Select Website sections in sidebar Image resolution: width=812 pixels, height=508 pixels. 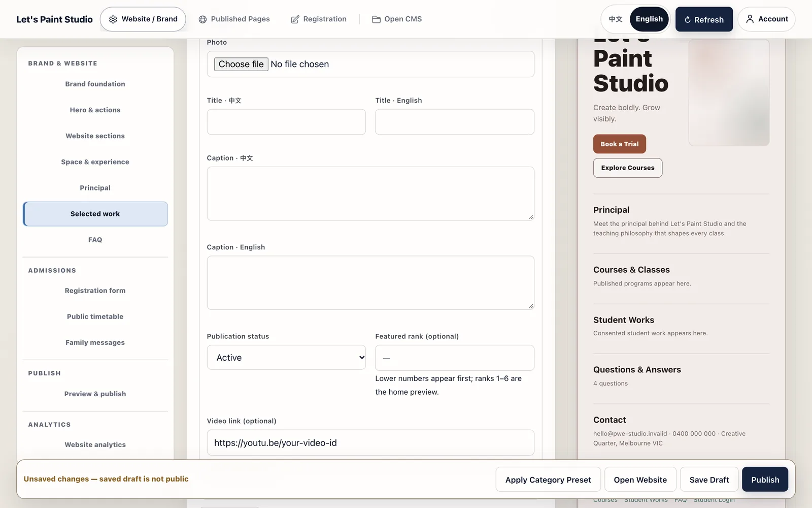coord(95,136)
